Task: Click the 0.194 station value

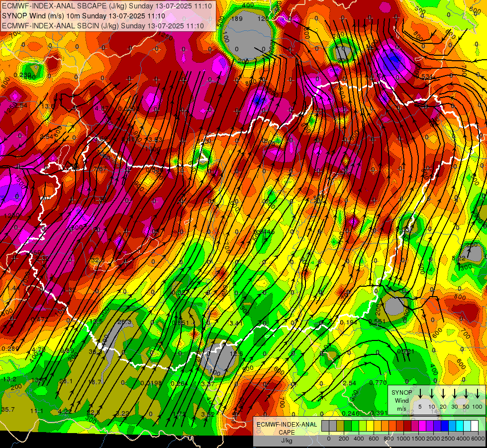Action: click(349, 323)
